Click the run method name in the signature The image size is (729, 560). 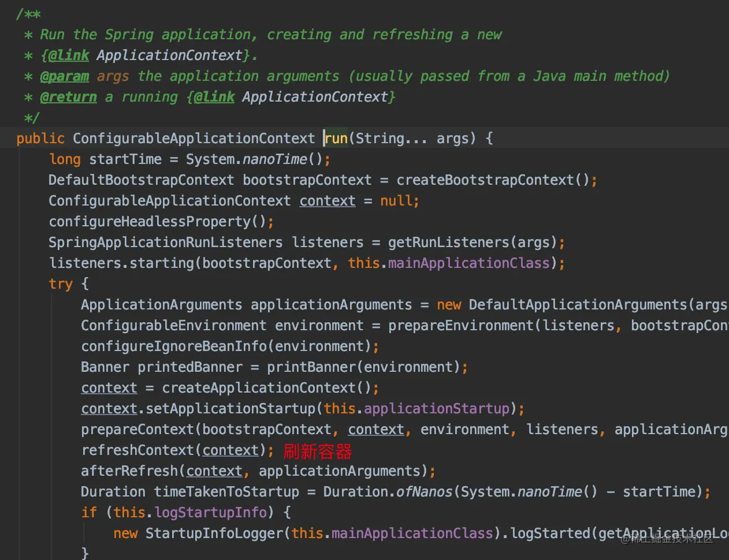coord(336,139)
